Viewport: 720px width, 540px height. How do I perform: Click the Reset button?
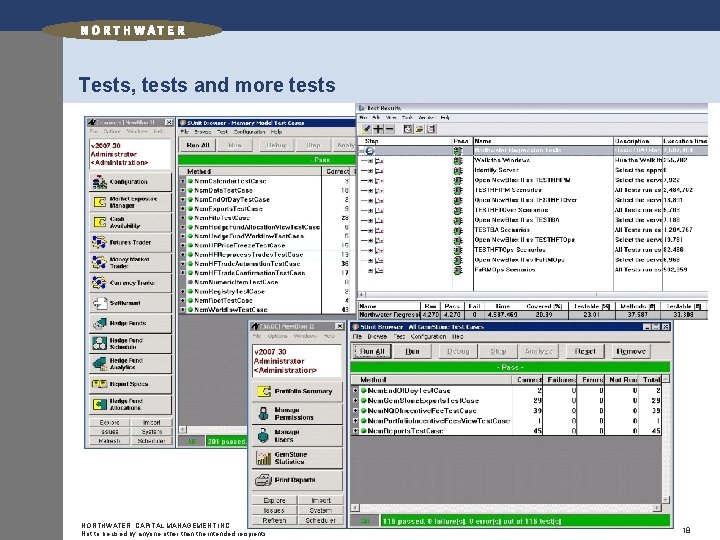(585, 351)
